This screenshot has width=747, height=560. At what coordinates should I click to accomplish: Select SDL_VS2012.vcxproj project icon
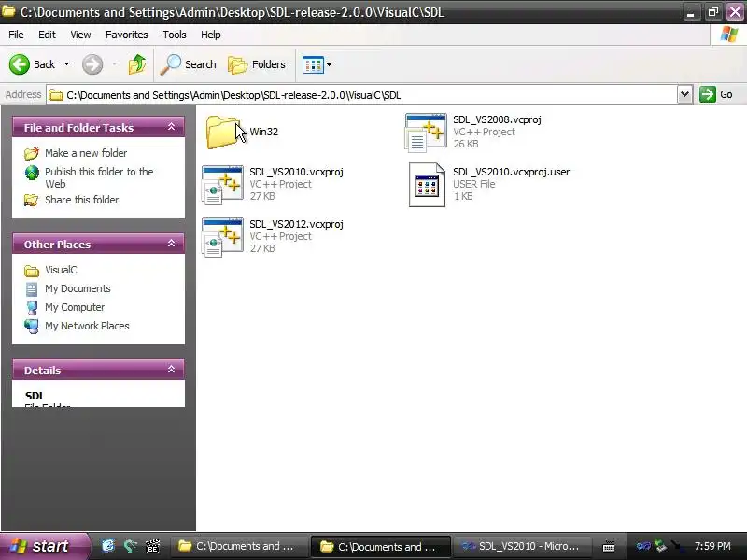click(x=222, y=237)
